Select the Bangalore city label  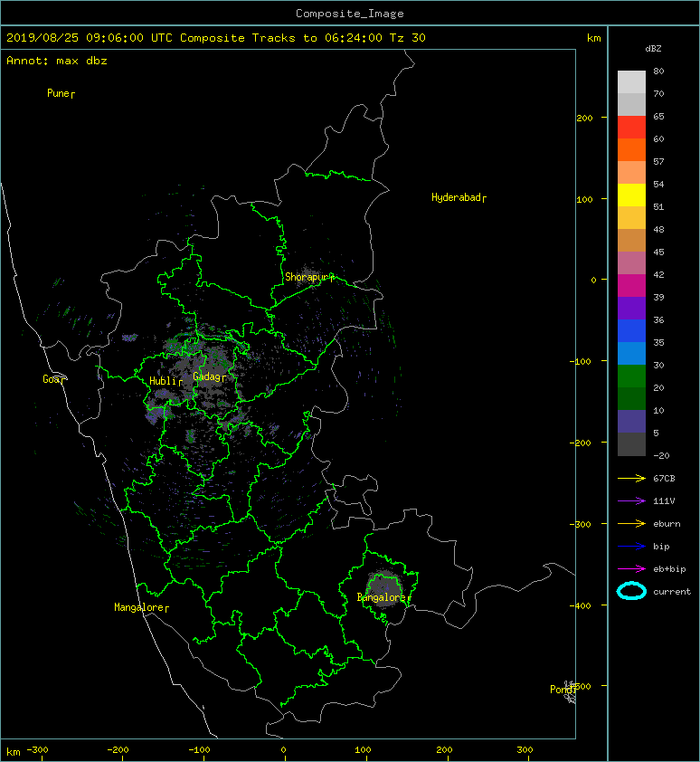tap(383, 597)
